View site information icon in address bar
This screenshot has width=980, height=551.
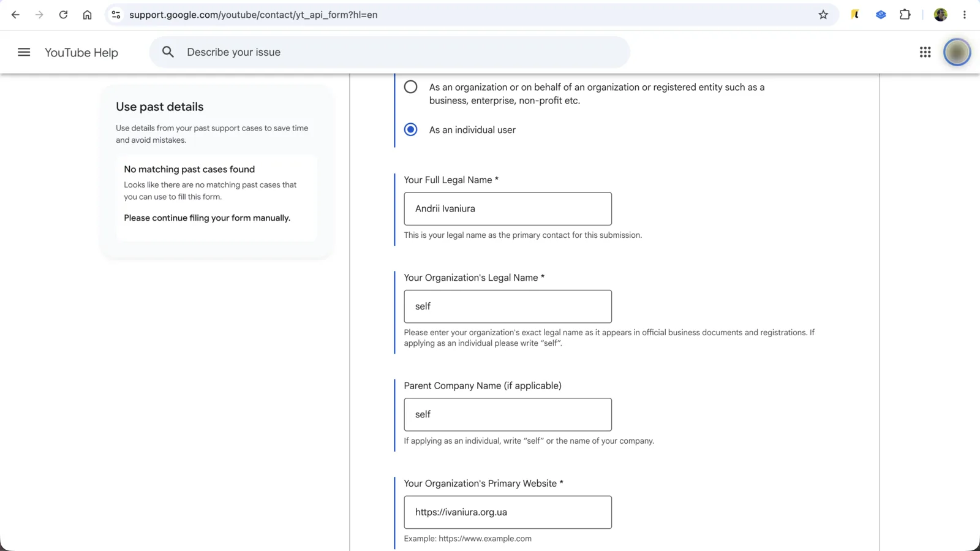click(116, 15)
